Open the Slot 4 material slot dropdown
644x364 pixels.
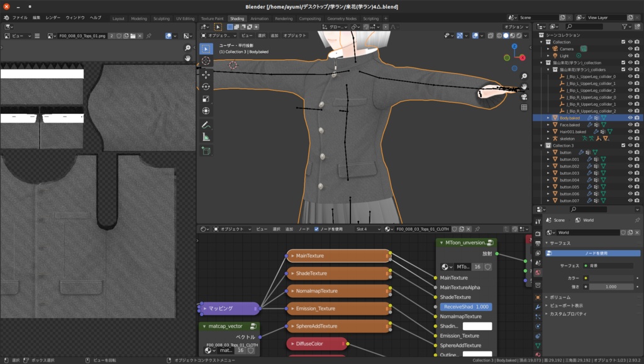367,229
